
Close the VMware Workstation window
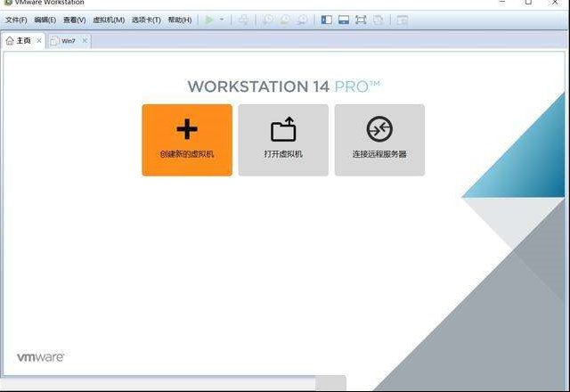(555, 2)
